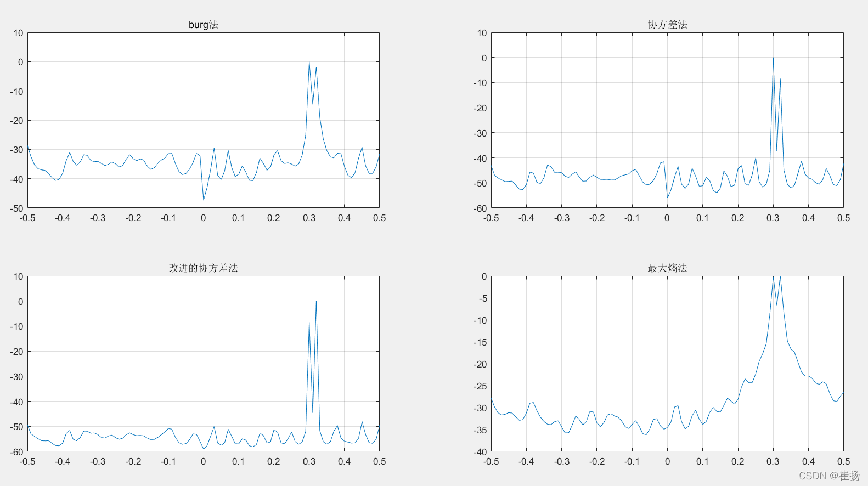Click the -60 y-axis label of 协方差法 plot
Image resolution: width=868 pixels, height=486 pixels.
480,208
